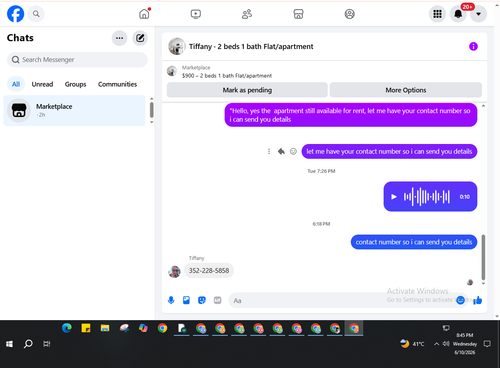Open the weather 41°C widget
This screenshot has height=368, width=500.
point(412,344)
